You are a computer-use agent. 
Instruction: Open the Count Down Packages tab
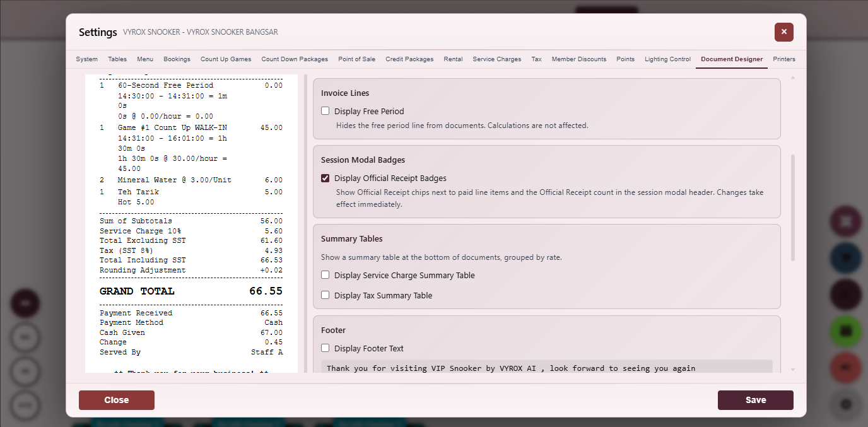[x=295, y=59]
